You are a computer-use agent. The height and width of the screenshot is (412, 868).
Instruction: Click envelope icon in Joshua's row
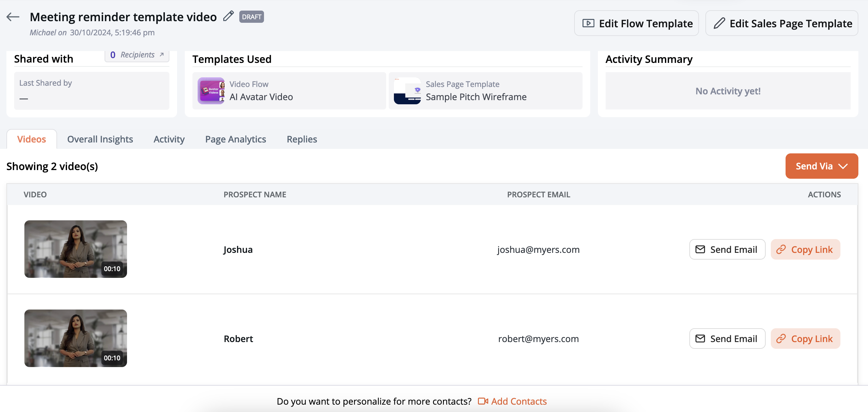coord(700,249)
